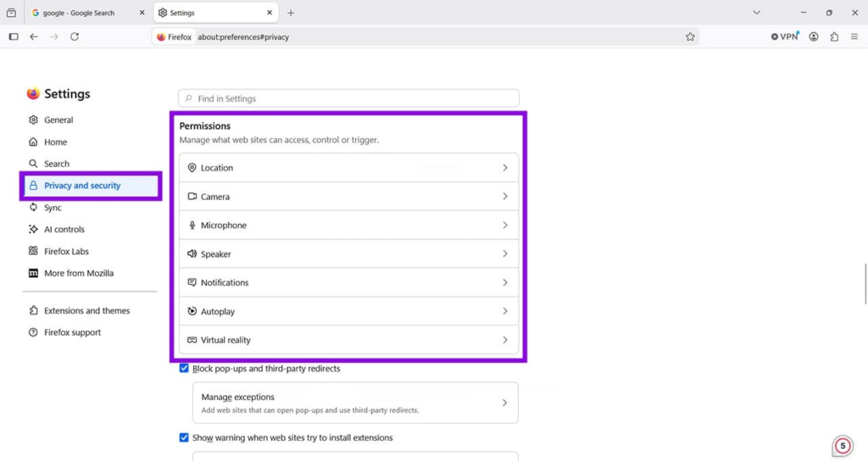Click the Location pin icon
This screenshot has width=868, height=461.
(192, 168)
